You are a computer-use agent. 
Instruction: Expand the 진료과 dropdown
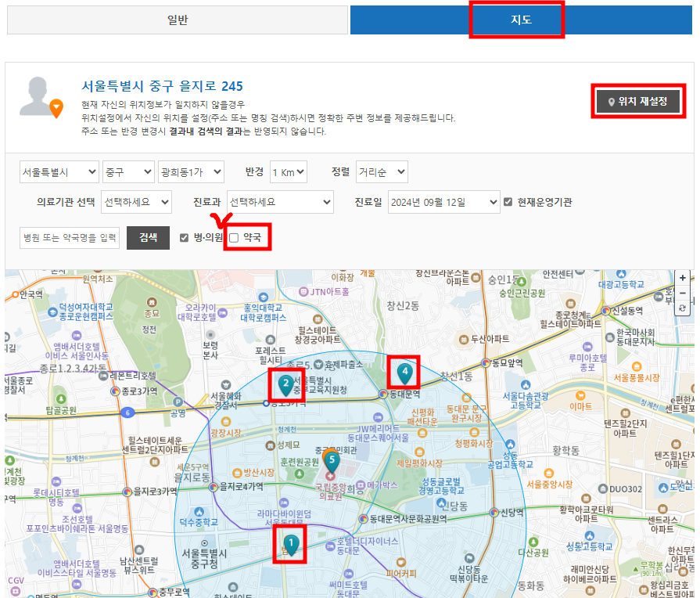click(280, 202)
